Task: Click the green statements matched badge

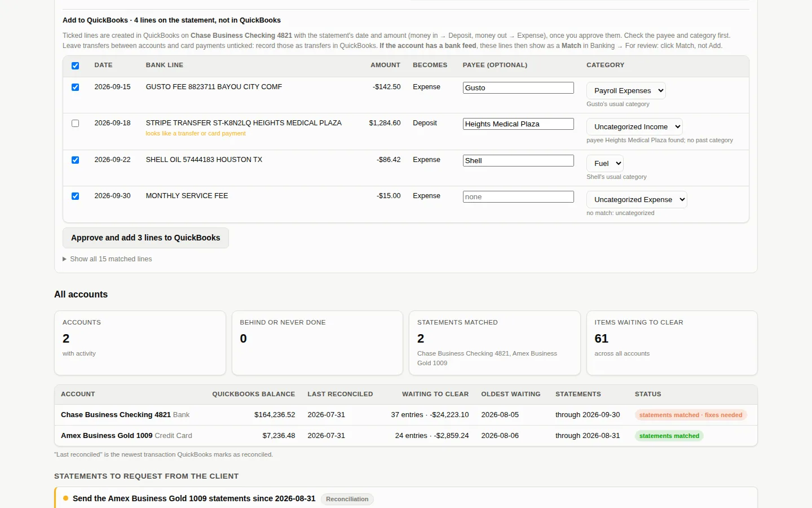Action: (x=669, y=436)
